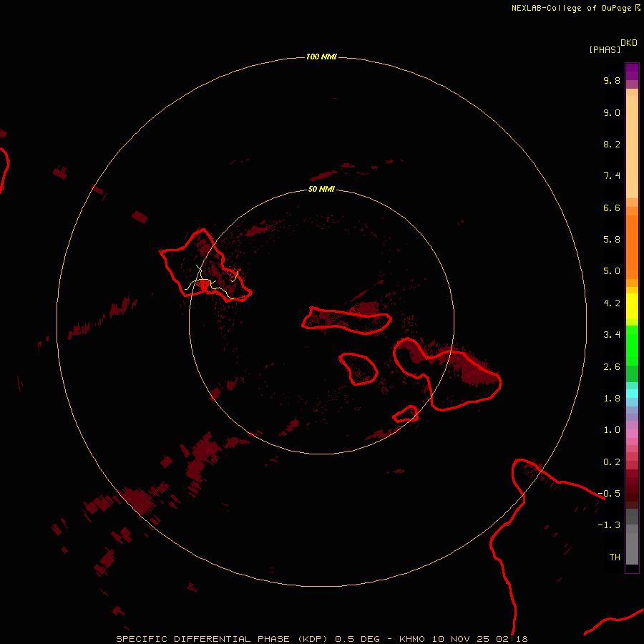
Task: Click the KHMO radar station identifier
Action: (x=412, y=639)
